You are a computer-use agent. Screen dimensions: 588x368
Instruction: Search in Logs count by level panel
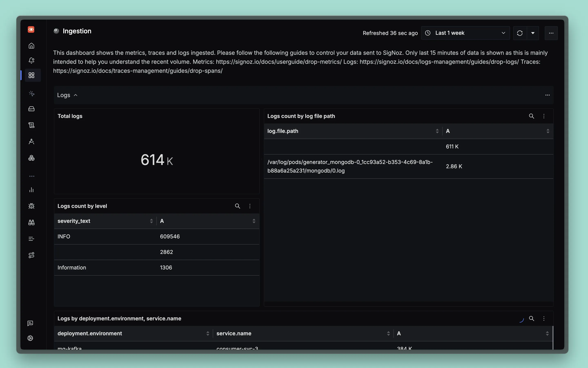tap(237, 206)
